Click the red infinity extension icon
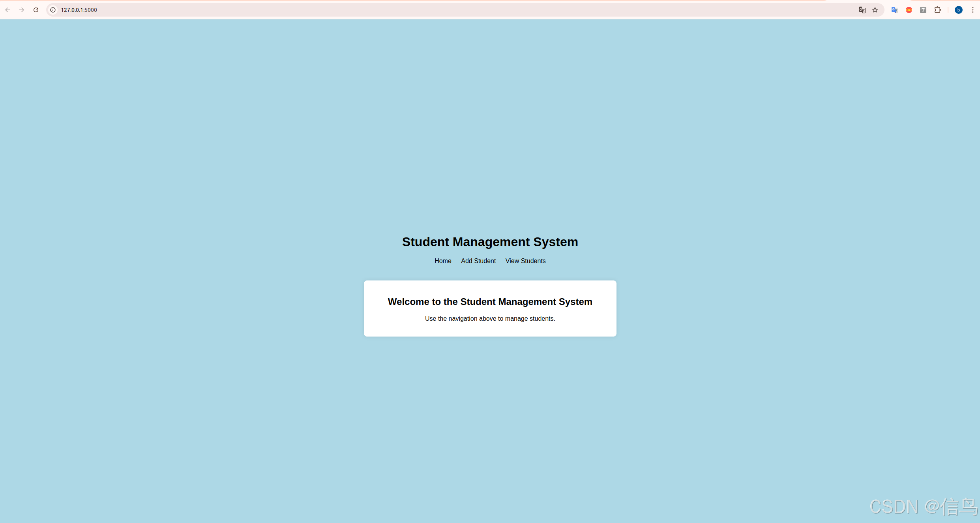This screenshot has width=980, height=523. click(909, 10)
